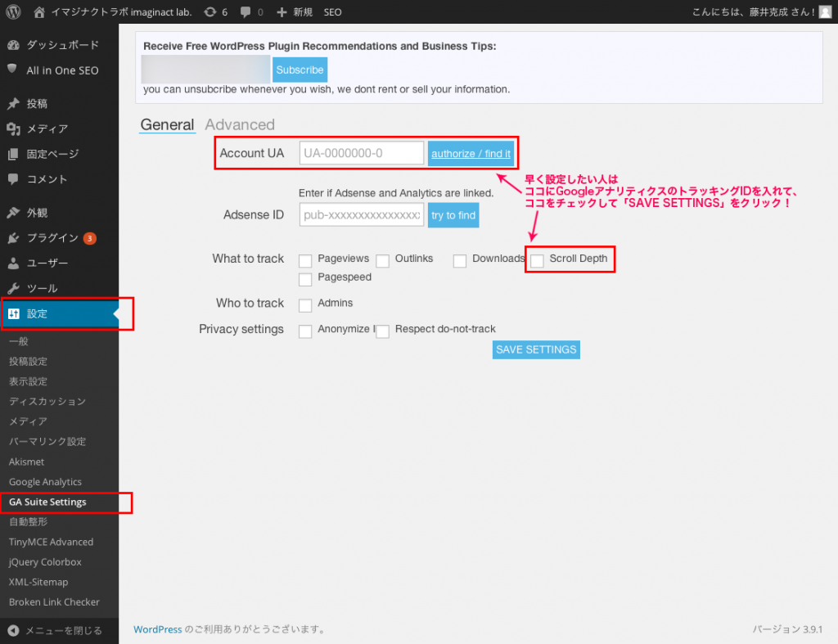Check the Admins checkbox

coord(305,305)
